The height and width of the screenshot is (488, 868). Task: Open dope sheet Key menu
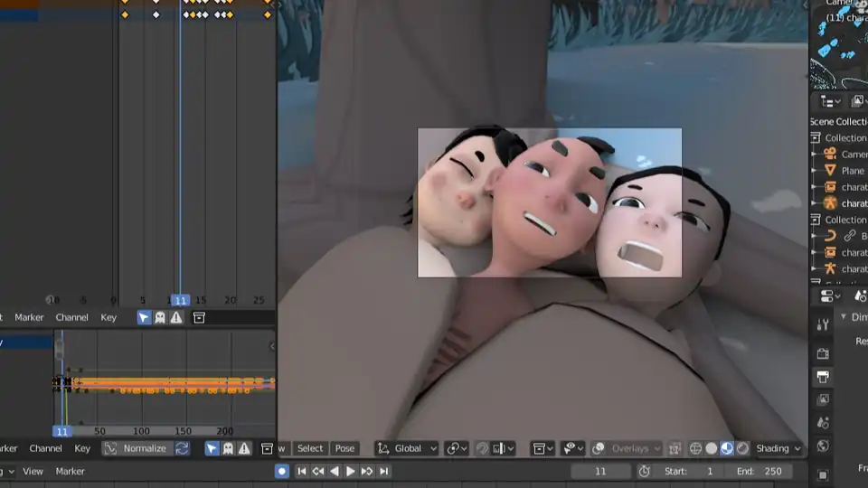[108, 317]
